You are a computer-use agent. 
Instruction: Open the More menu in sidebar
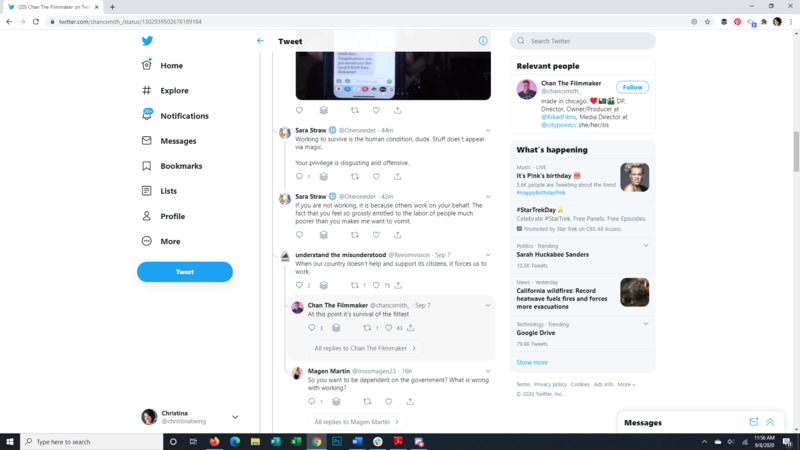click(x=170, y=241)
